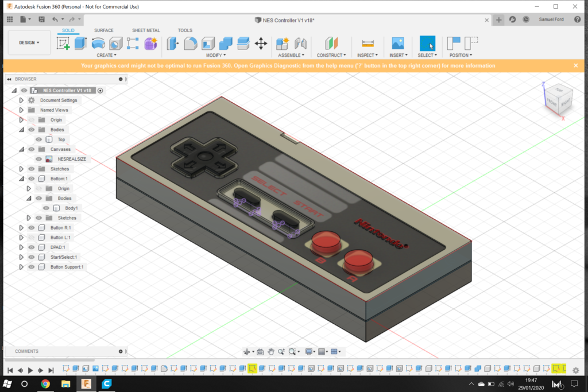The width and height of the screenshot is (588, 392).
Task: Switch to the TOOLS tab
Action: point(185,30)
